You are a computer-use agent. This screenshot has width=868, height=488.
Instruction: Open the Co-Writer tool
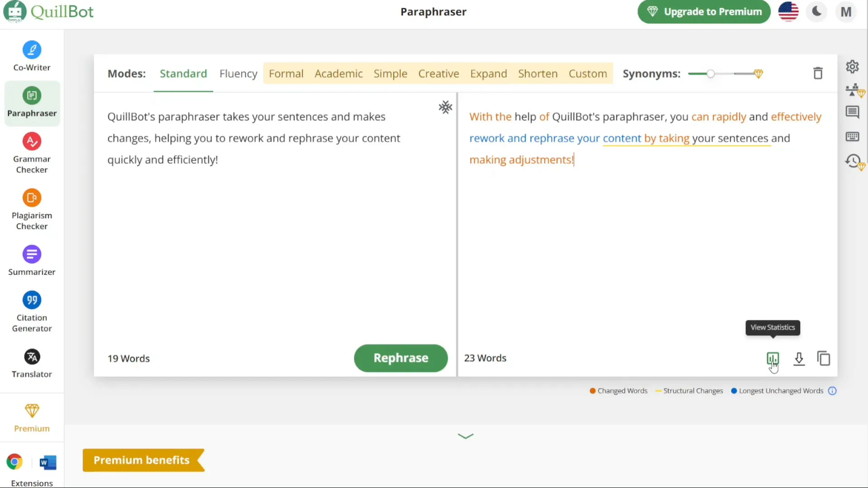point(32,56)
